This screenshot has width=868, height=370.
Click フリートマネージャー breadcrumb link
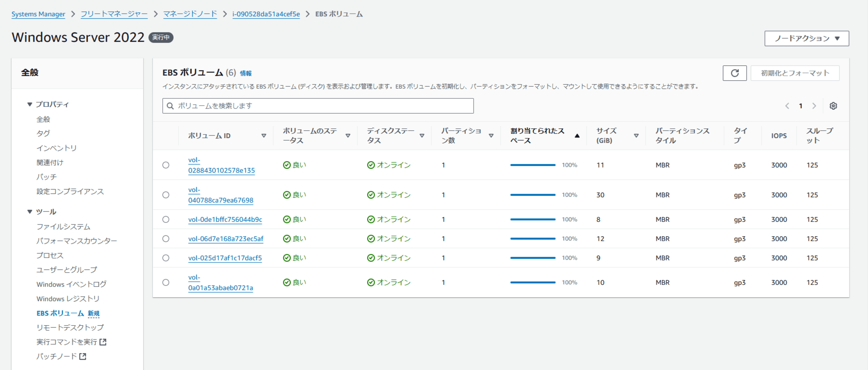click(x=114, y=14)
